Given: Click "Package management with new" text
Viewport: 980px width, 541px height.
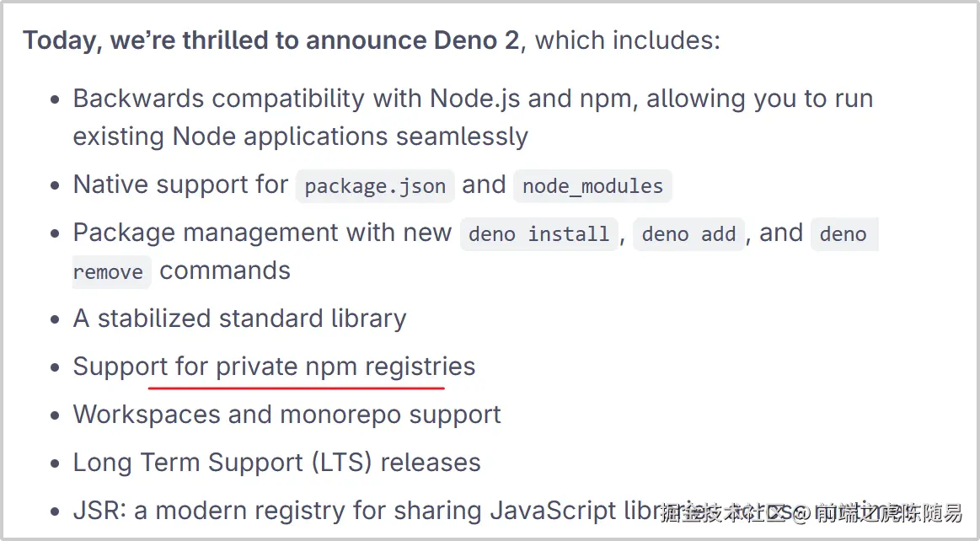Looking at the screenshot, I should 262,233.
